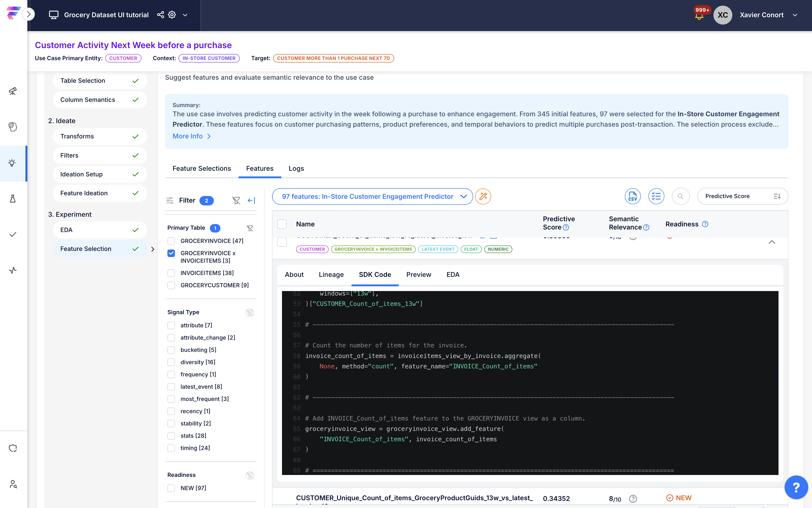Click the orange magic wand icon

[x=483, y=196]
